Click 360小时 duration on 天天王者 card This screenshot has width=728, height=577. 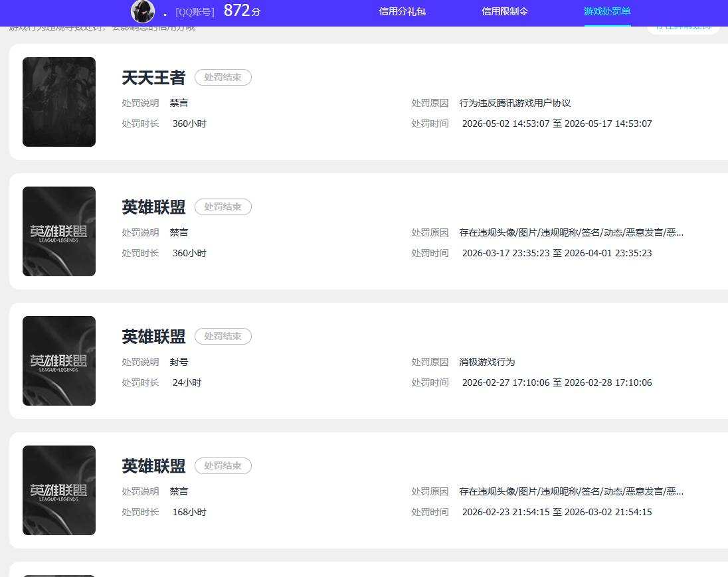[x=189, y=124]
